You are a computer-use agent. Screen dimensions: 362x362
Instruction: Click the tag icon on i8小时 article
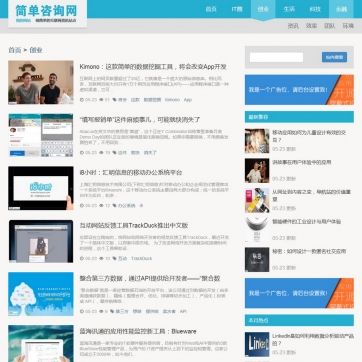(115, 206)
